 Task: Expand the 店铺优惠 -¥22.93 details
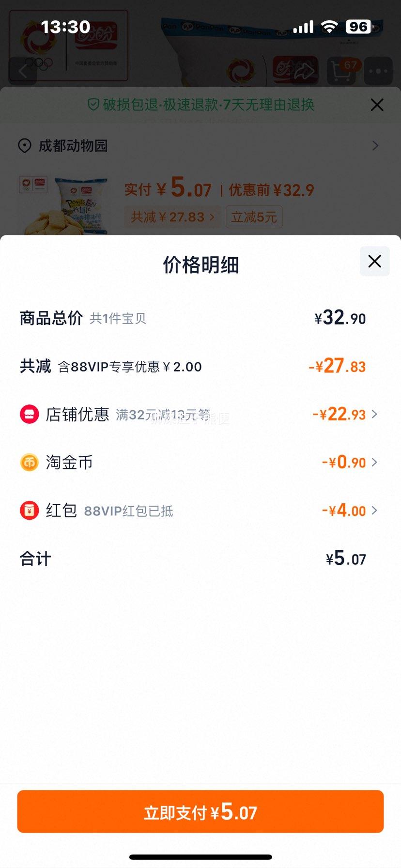point(345,414)
